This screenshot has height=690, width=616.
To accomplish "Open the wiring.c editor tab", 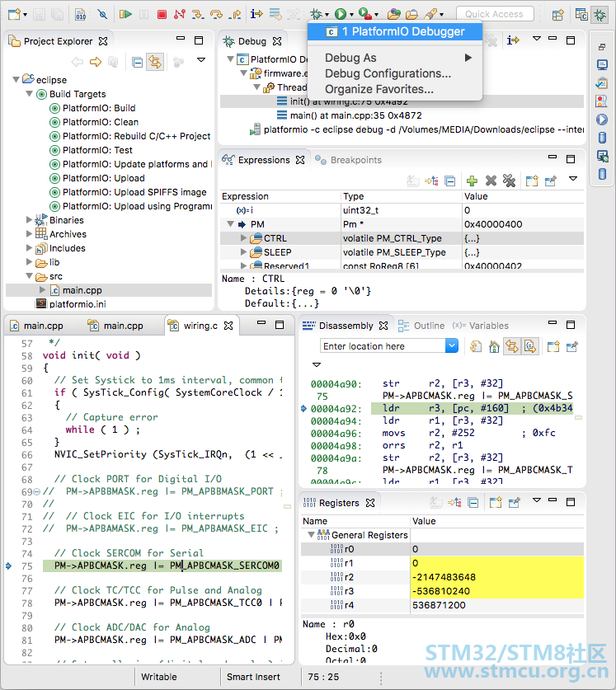I will pos(200,326).
